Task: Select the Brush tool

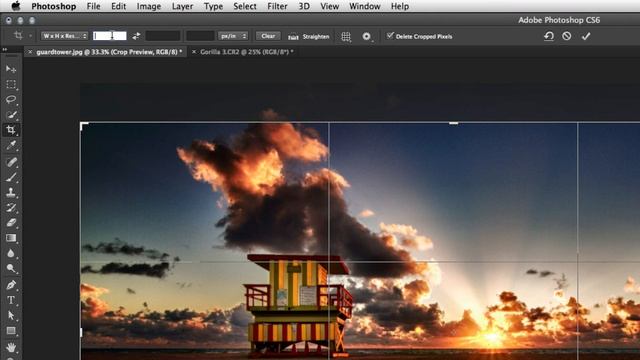Action: (x=11, y=177)
